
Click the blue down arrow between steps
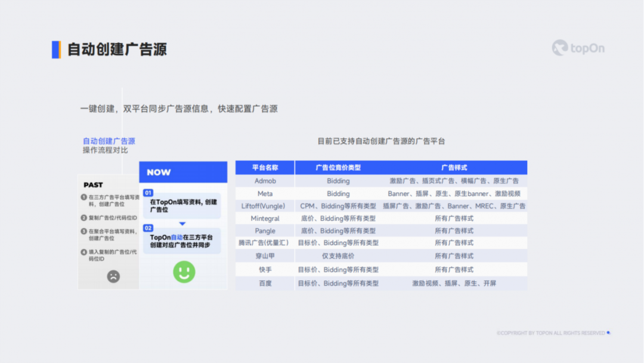[182, 224]
